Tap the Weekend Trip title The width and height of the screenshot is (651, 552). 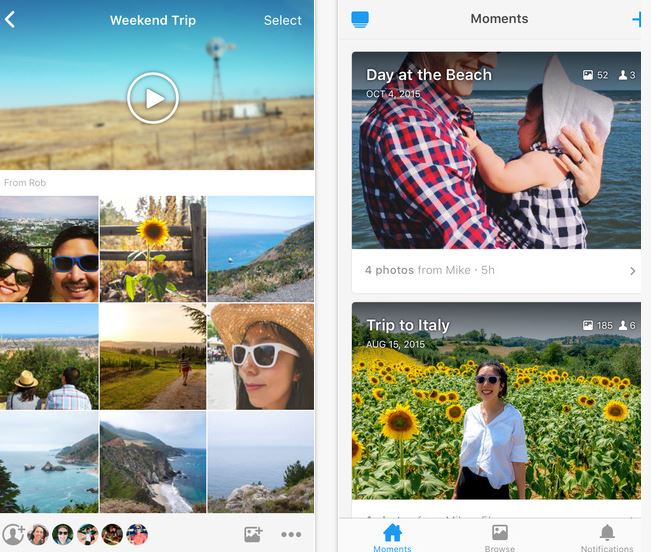[153, 20]
